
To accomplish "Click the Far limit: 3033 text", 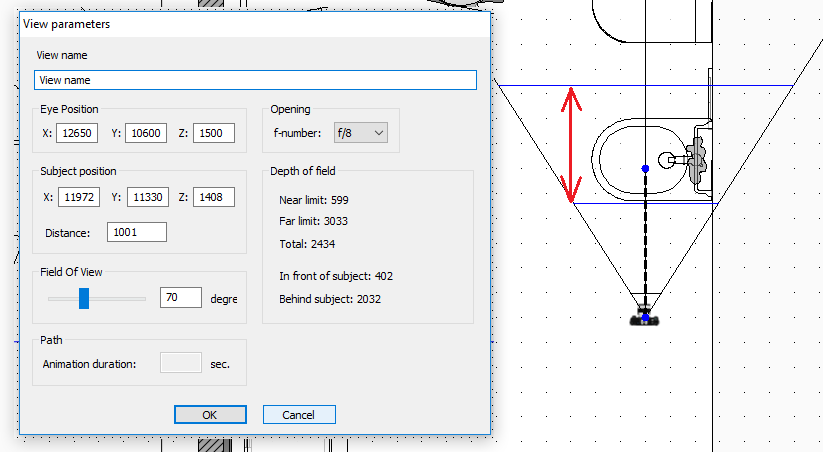I will [x=313, y=221].
